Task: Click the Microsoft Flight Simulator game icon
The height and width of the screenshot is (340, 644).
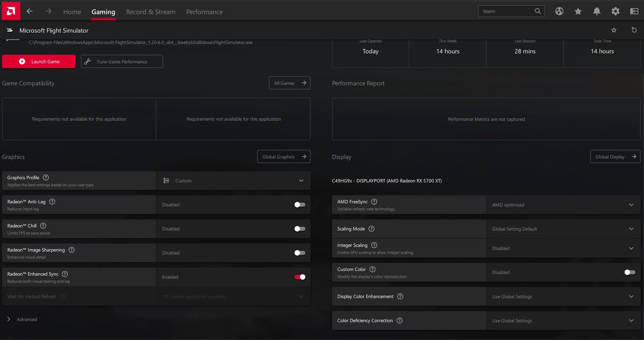Action: pyautogui.click(x=10, y=31)
